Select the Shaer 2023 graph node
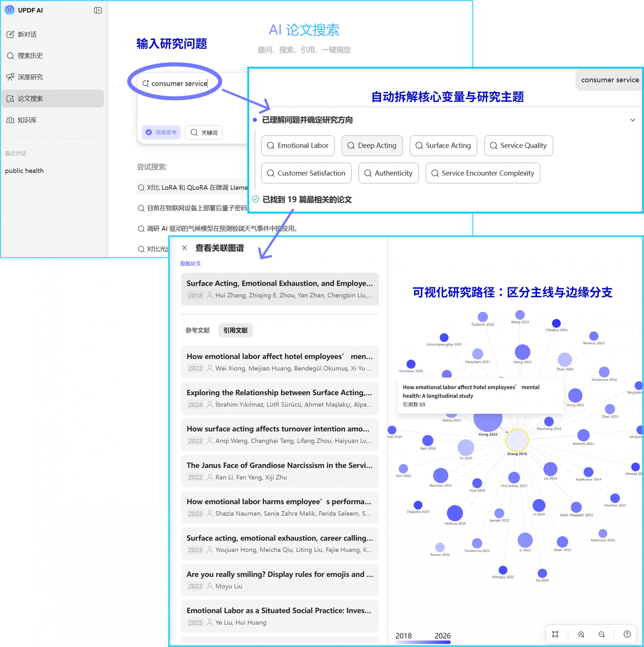The height and width of the screenshot is (647, 644). coord(562,542)
